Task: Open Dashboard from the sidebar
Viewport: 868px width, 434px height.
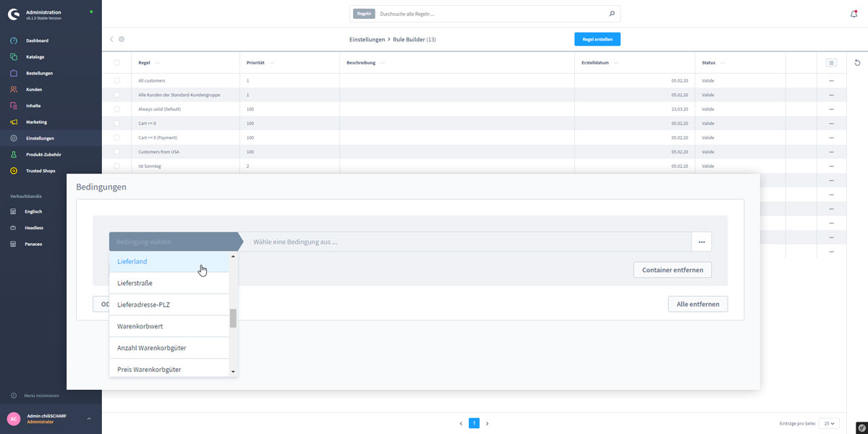Action: (x=37, y=41)
